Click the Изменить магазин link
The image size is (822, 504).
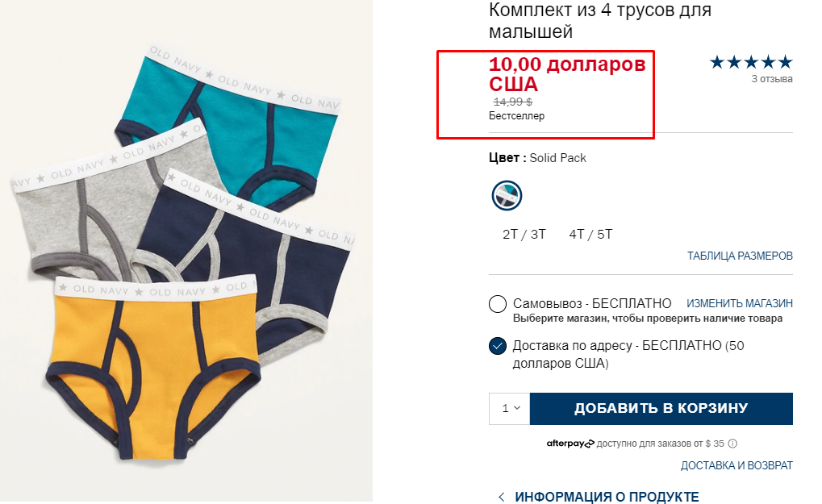pyautogui.click(x=740, y=303)
